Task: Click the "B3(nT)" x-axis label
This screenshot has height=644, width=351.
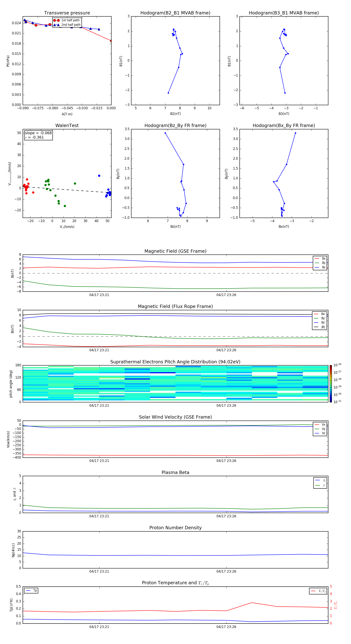Action: coord(284,114)
